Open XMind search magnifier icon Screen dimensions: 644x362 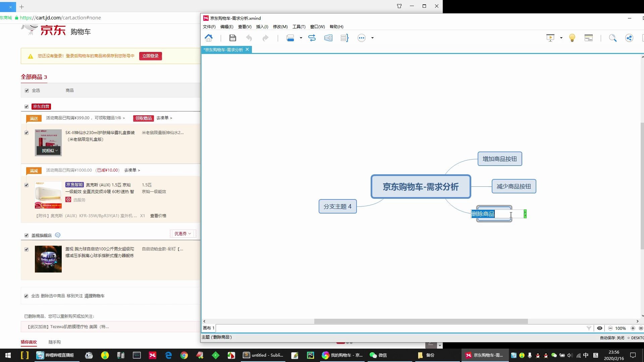point(613,38)
